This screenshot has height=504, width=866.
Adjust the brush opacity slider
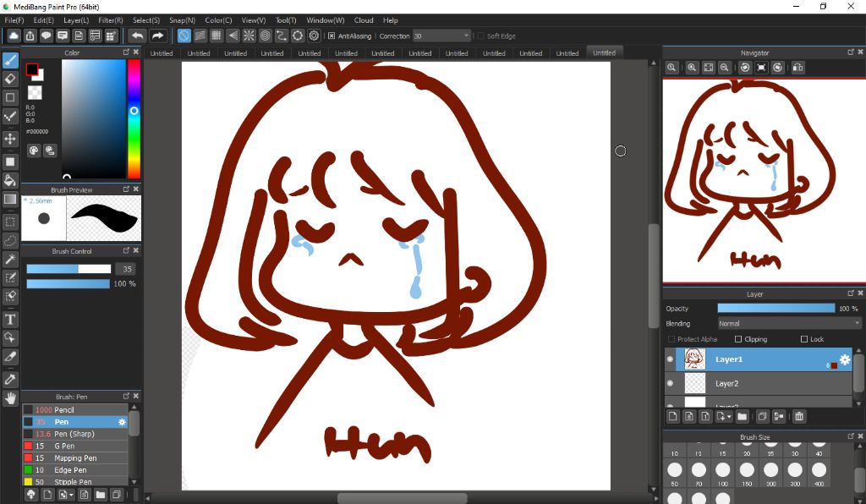point(68,284)
